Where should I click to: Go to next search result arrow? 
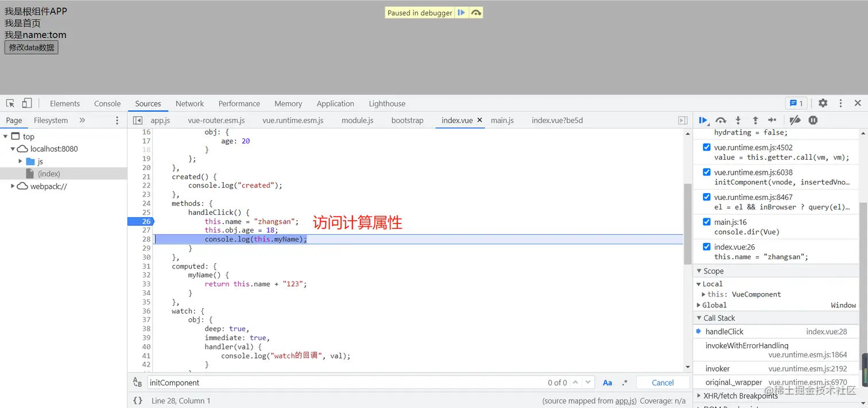pyautogui.click(x=588, y=383)
